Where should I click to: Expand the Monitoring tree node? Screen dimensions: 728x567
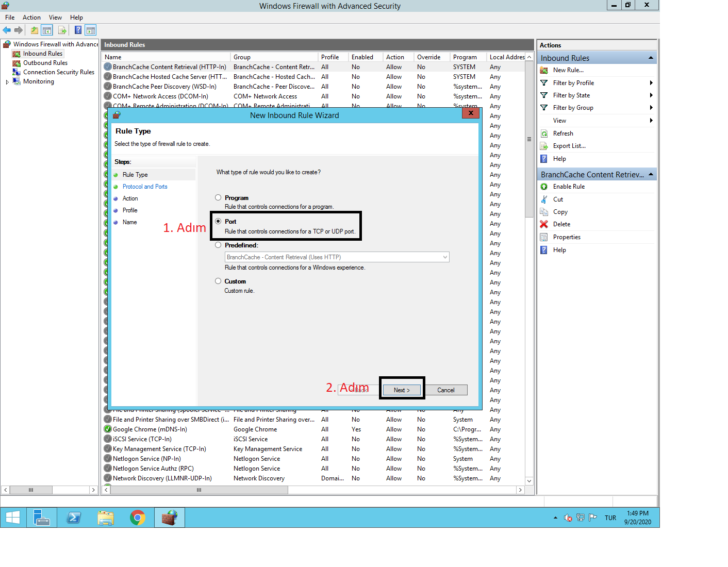pyautogui.click(x=7, y=82)
